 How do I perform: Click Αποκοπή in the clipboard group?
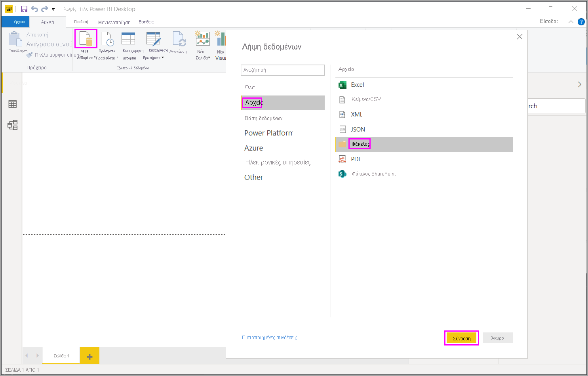[x=37, y=35]
